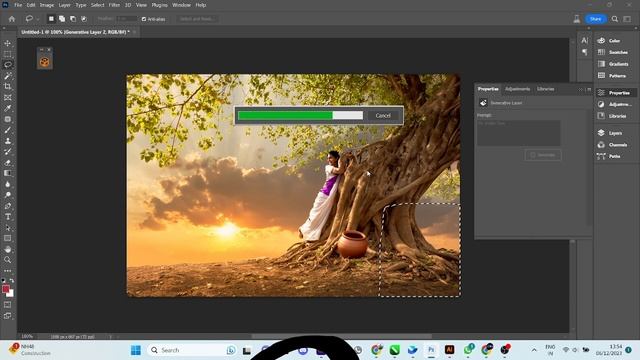Open the Untitled-1 document tab
Image resolution: width=640 pixels, height=360 pixels.
75,32
